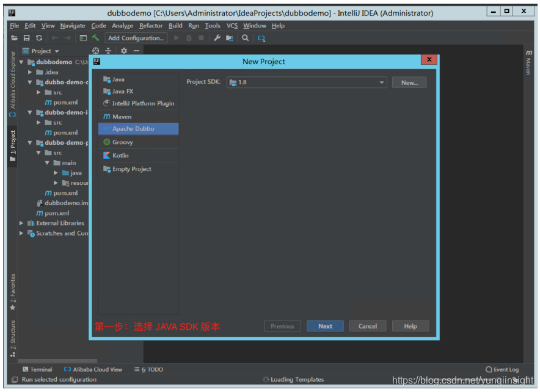Screen dimensions: 540x392
Task: Click Cancel in New Project dialog
Action: (x=368, y=326)
